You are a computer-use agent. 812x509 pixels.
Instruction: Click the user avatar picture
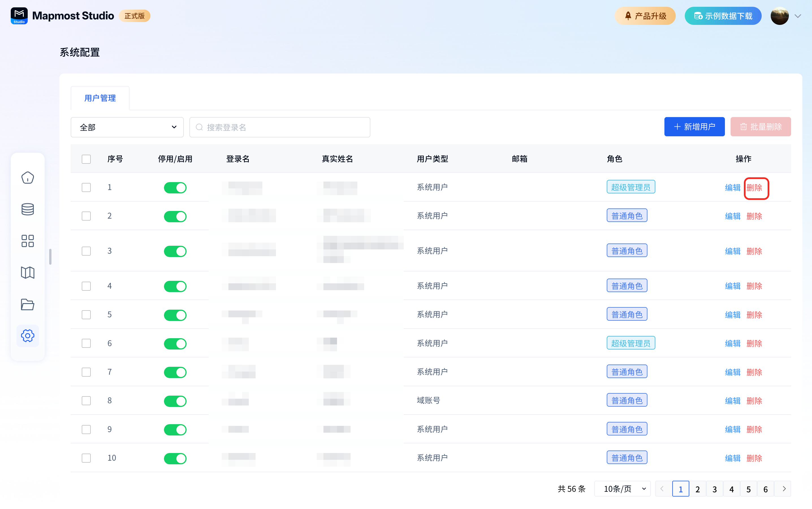[779, 16]
